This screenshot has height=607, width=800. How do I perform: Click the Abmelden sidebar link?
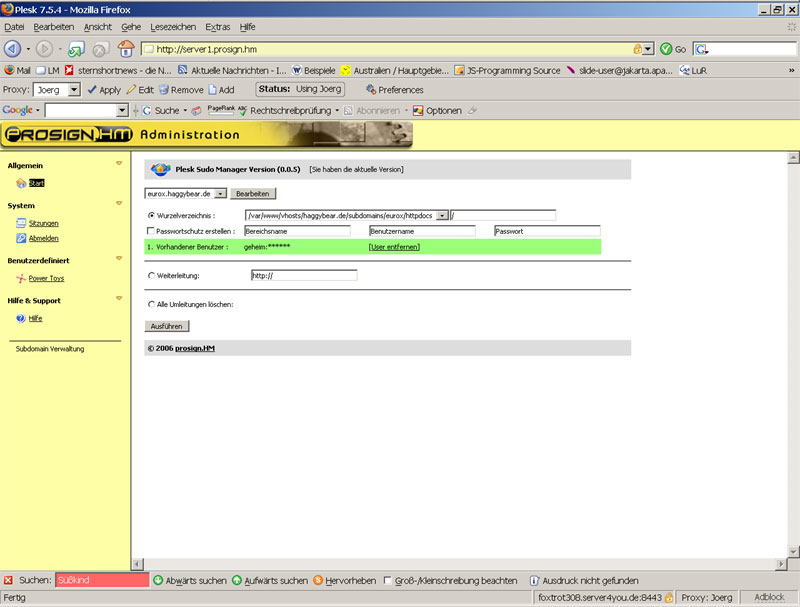pos(43,238)
